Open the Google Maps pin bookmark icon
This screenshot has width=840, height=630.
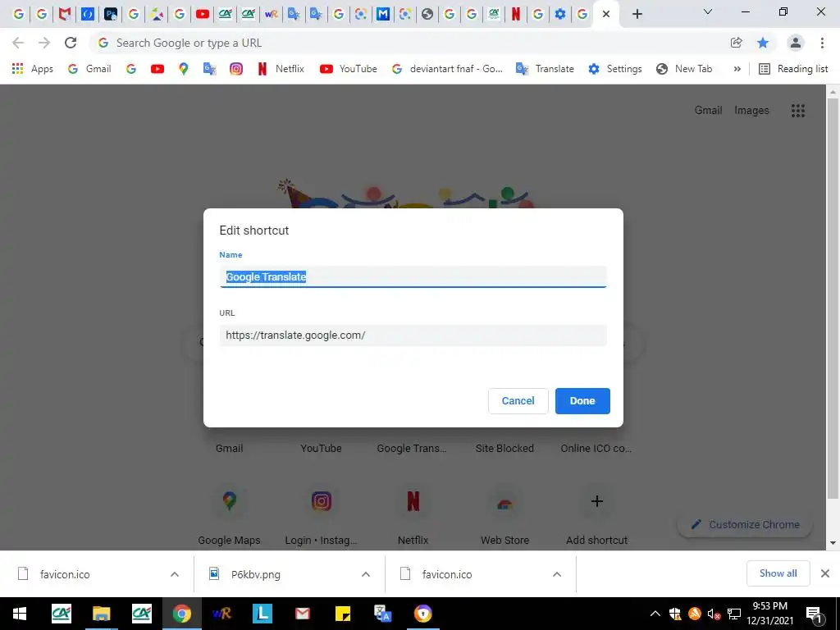click(183, 69)
